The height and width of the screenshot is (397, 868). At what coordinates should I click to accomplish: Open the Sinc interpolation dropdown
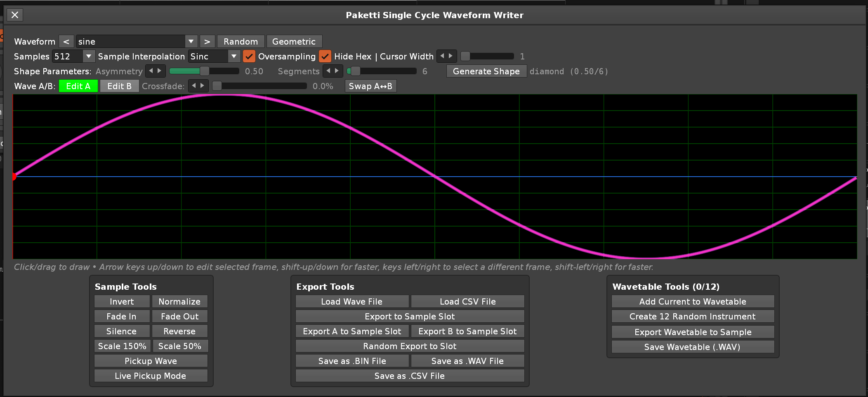pos(234,56)
